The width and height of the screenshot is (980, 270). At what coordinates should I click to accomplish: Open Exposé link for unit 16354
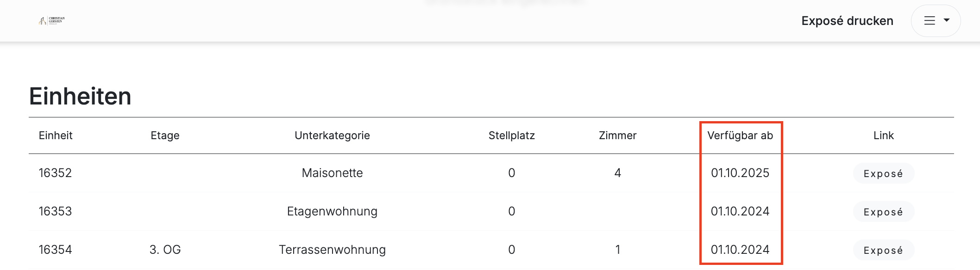tap(883, 250)
